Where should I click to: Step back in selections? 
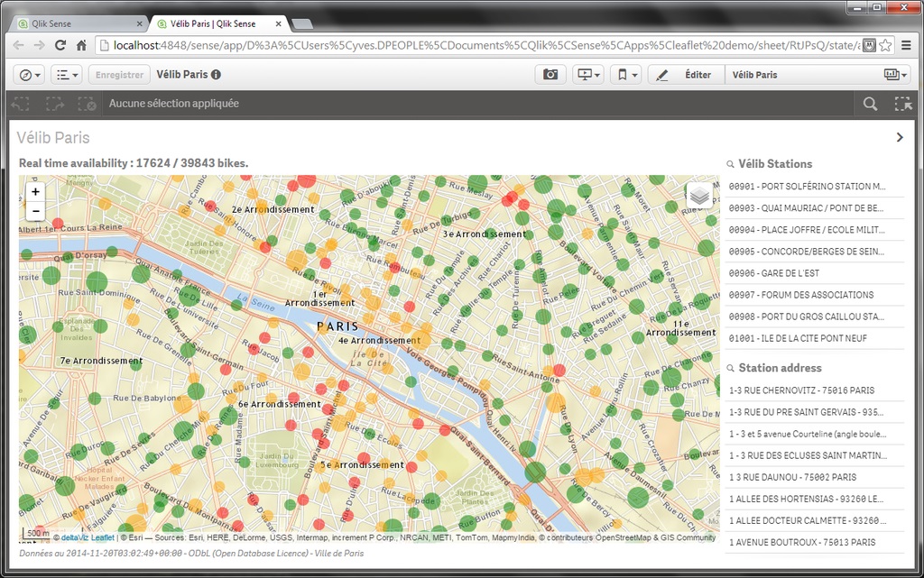pos(21,104)
